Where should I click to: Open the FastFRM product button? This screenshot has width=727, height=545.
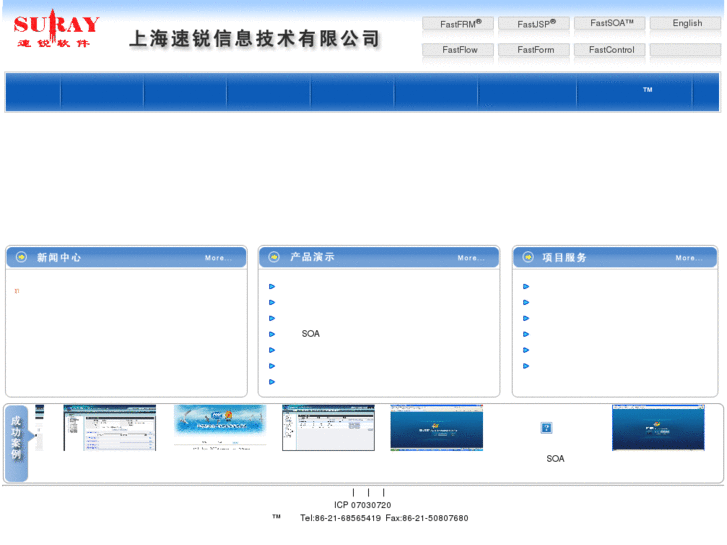click(x=458, y=24)
